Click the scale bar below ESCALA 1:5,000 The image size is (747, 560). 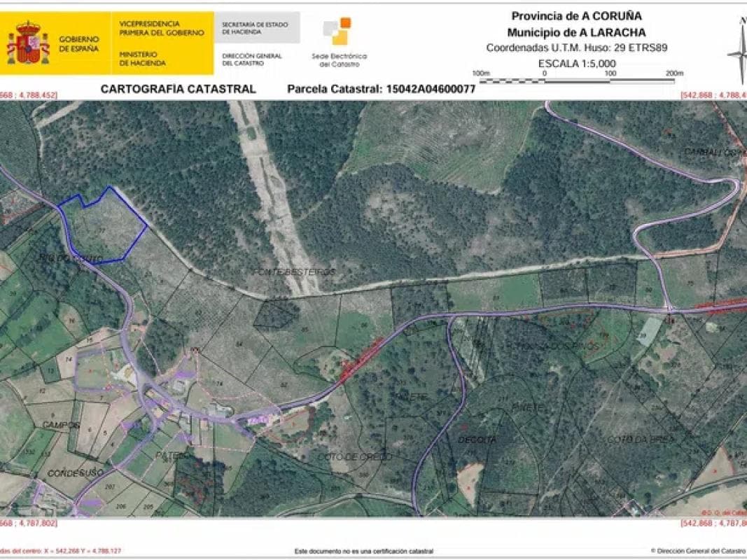tap(578, 80)
